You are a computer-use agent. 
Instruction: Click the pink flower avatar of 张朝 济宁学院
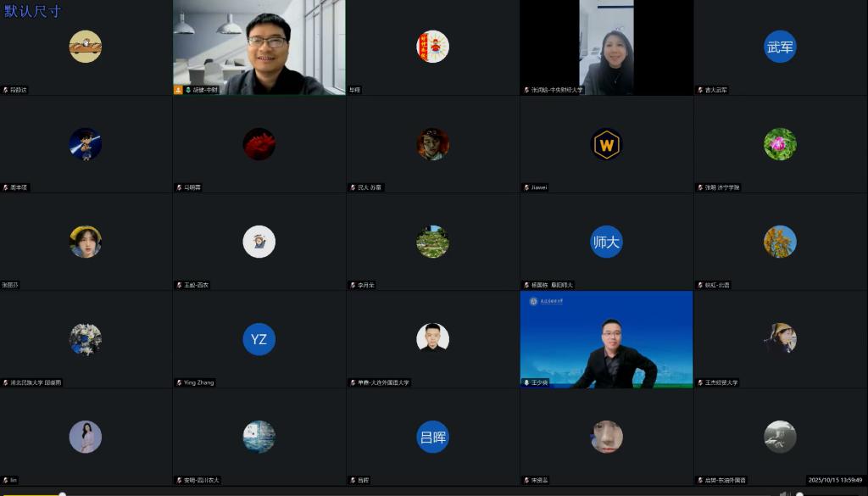click(780, 144)
